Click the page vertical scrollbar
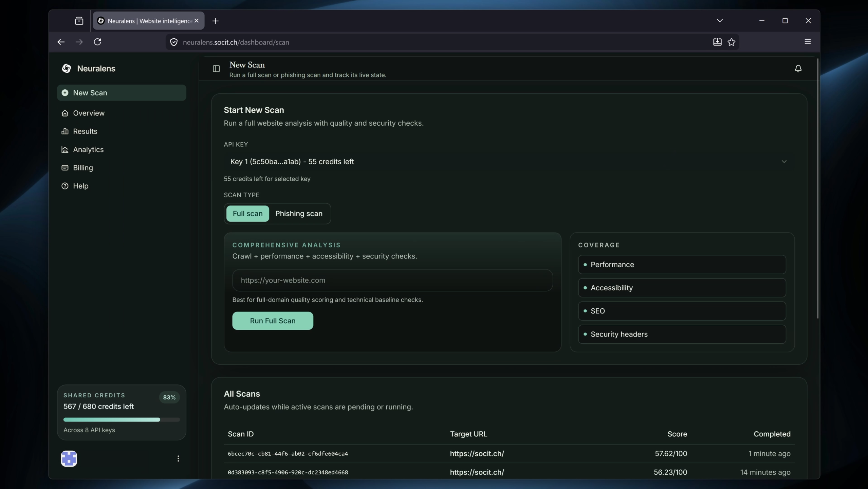Image resolution: width=868 pixels, height=489 pixels. tap(818, 189)
